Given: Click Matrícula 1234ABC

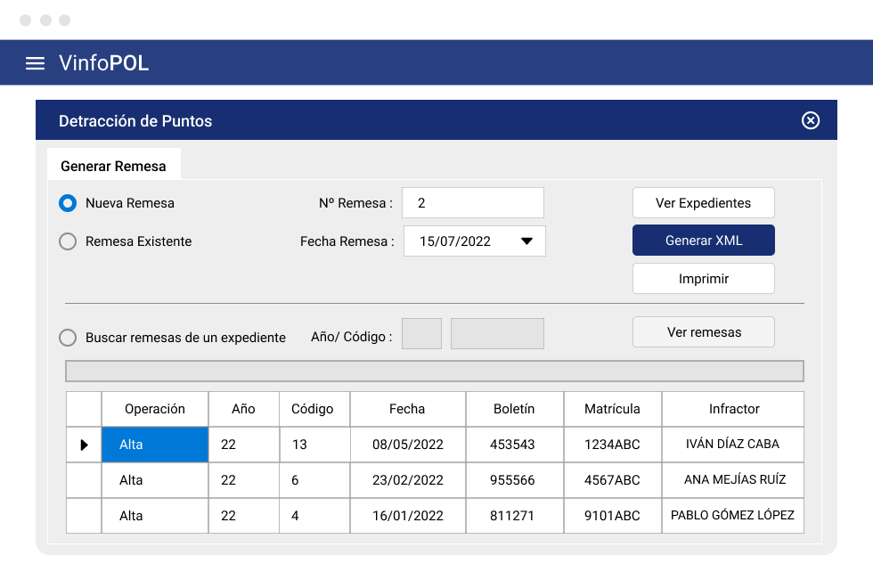Looking at the screenshot, I should pyautogui.click(x=613, y=445).
